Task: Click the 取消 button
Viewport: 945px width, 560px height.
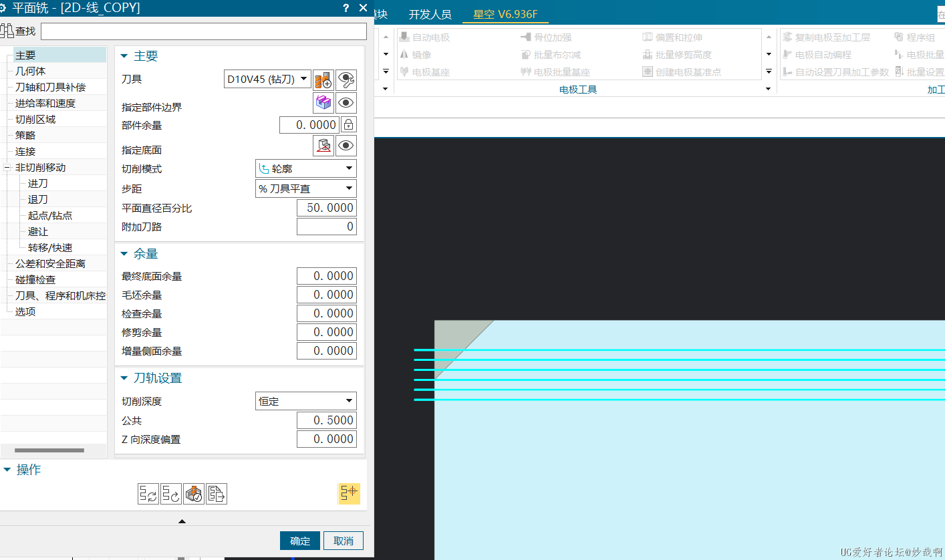Action: (344, 541)
